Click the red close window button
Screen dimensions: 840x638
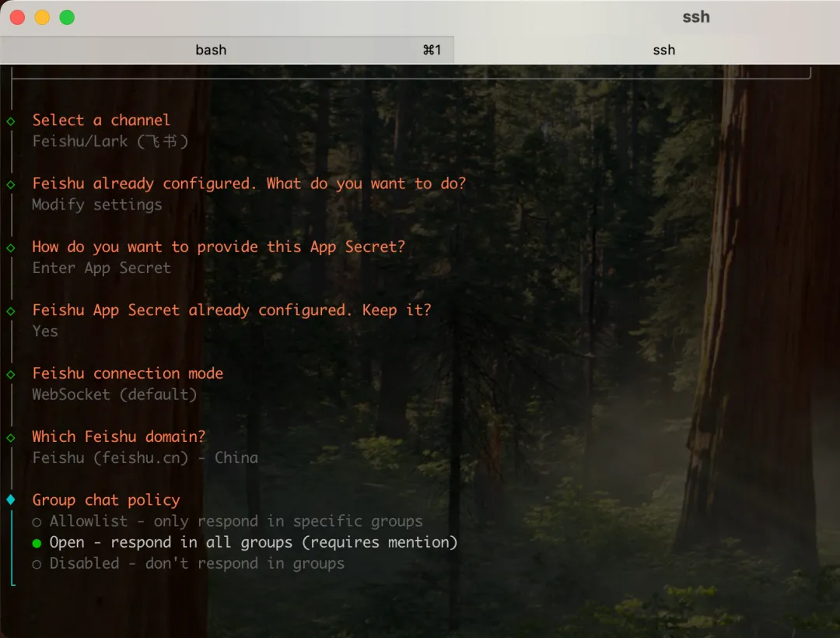point(18,17)
